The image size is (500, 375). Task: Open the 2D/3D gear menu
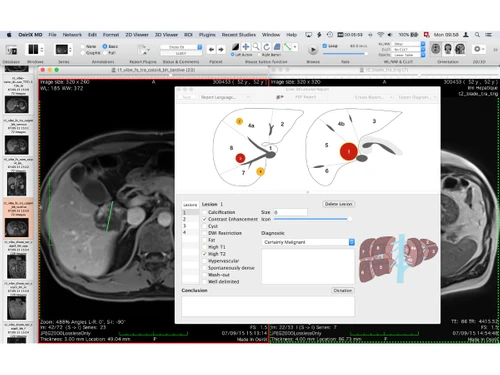tap(479, 49)
